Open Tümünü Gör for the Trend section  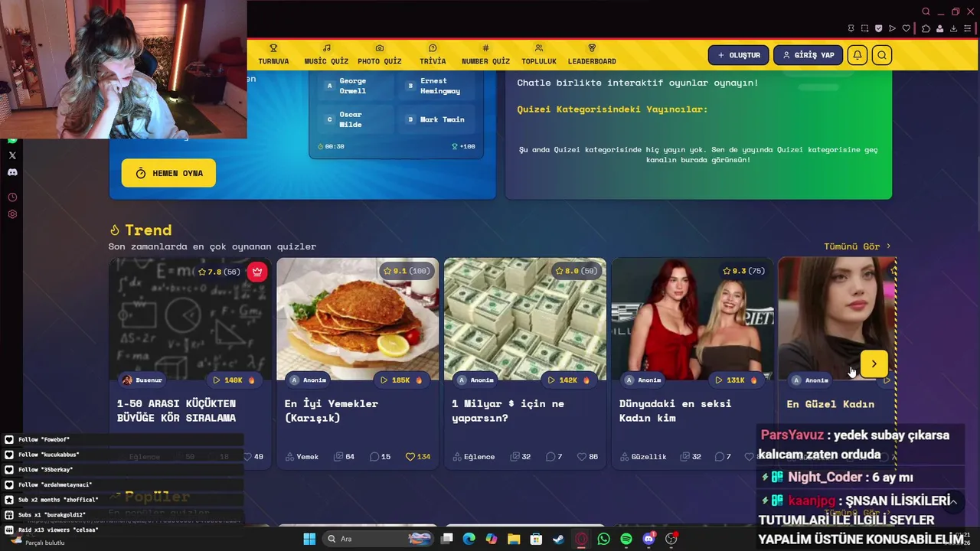(857, 246)
